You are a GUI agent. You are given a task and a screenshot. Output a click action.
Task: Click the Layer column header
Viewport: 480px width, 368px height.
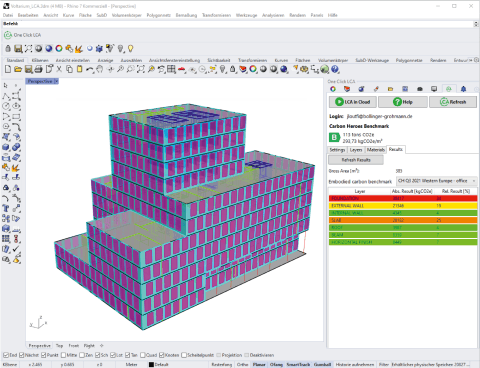pyautogui.click(x=360, y=191)
